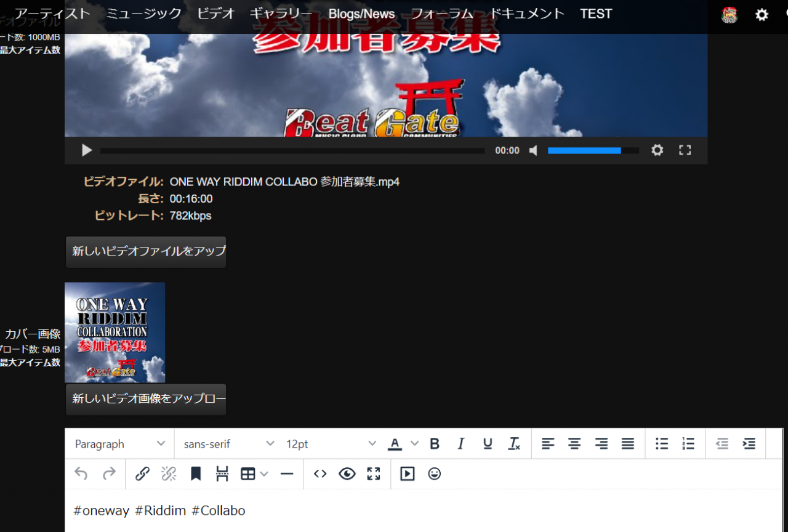Toggle underline formatting
Screen dimensions: 788x532
(x=488, y=444)
